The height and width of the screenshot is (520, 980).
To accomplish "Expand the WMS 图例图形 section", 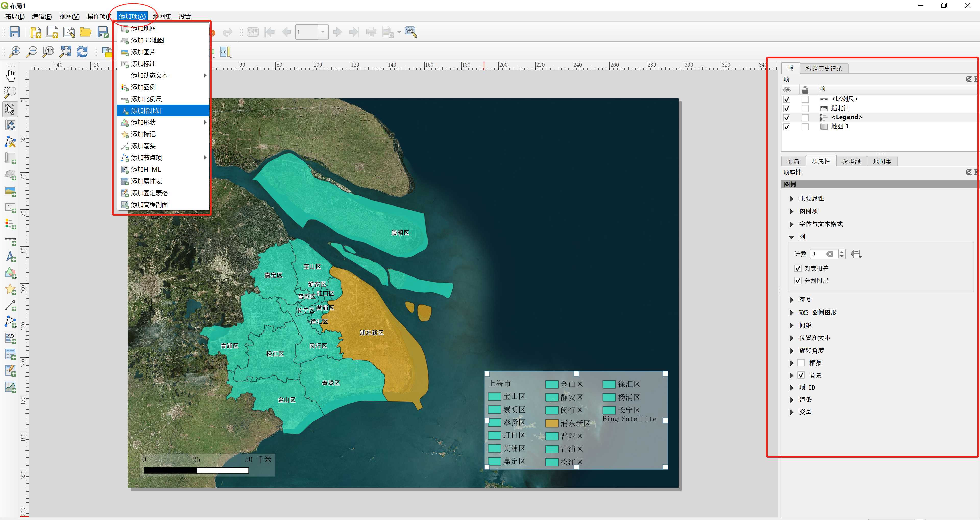I will pyautogui.click(x=792, y=312).
